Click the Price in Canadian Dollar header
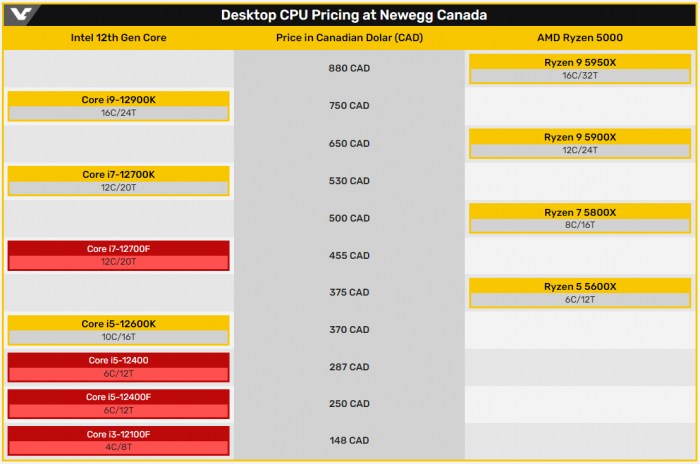The height and width of the screenshot is (464, 700). coord(349,38)
